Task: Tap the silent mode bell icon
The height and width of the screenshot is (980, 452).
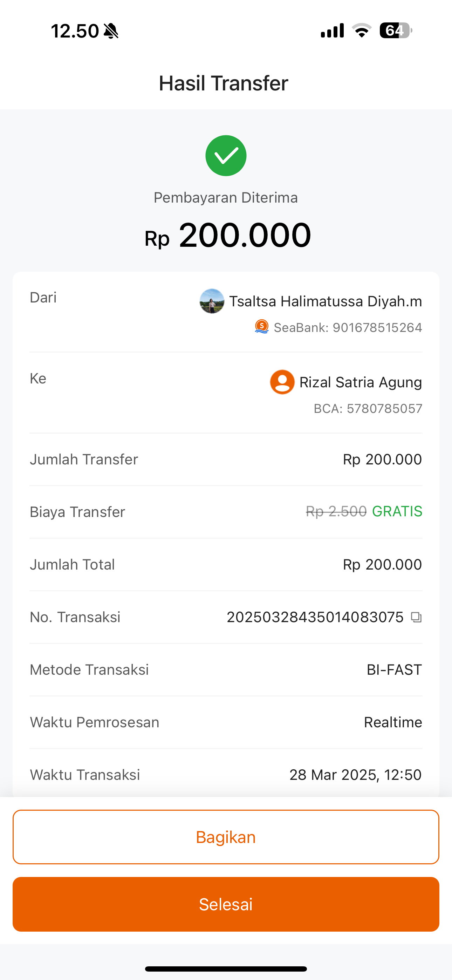Action: click(111, 31)
